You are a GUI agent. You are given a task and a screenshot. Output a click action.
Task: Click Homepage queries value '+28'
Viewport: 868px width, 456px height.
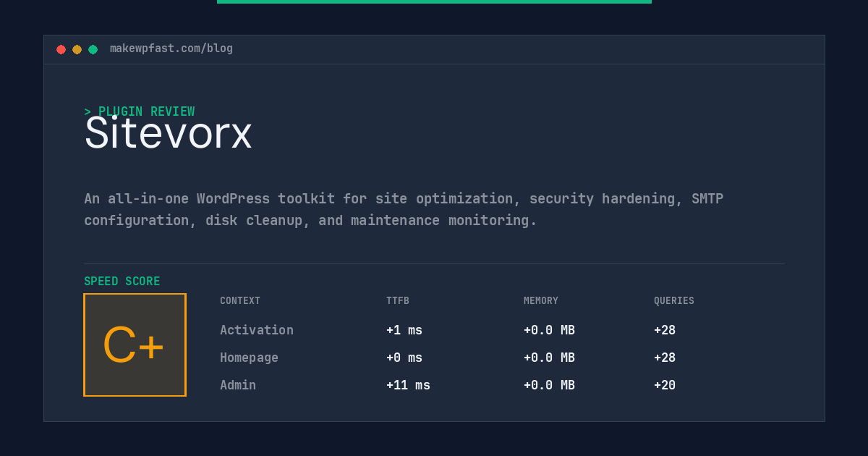coord(665,358)
